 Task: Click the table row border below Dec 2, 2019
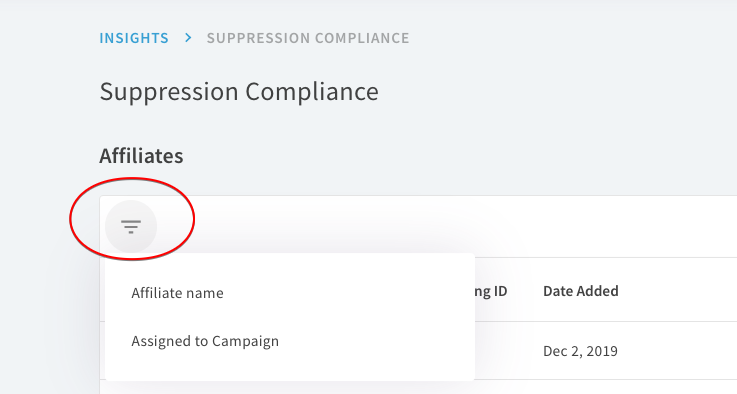(x=606, y=379)
